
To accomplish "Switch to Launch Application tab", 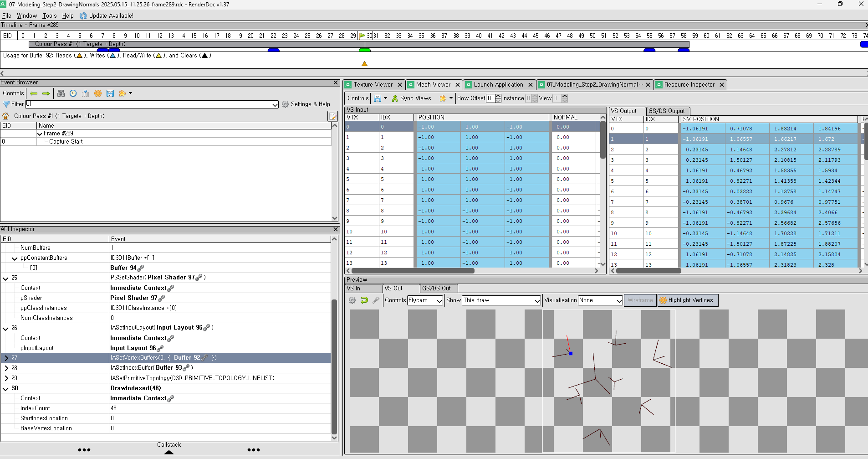I will tap(499, 85).
